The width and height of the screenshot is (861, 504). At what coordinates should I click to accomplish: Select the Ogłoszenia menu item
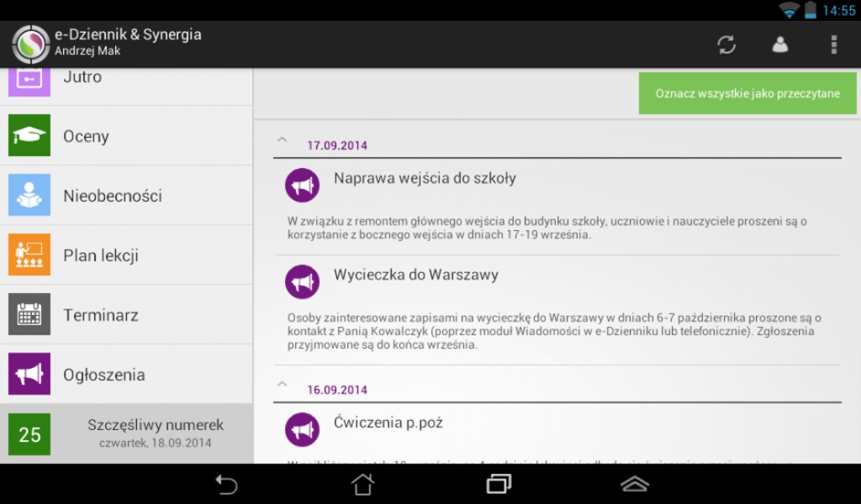[126, 375]
